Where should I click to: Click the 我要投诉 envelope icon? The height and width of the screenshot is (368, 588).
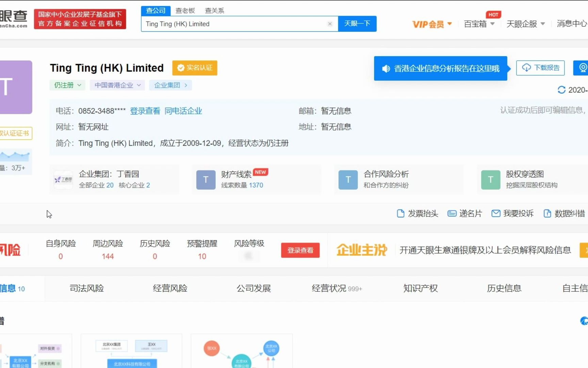pos(496,214)
